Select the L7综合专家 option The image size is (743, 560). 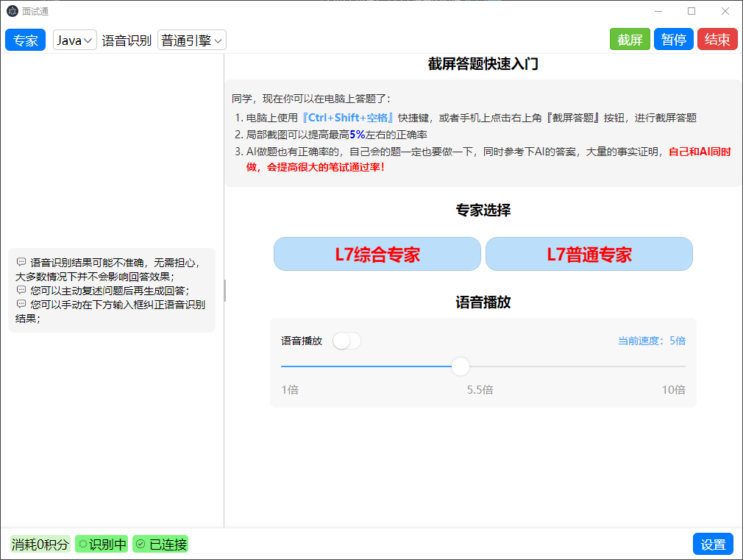pos(377,254)
